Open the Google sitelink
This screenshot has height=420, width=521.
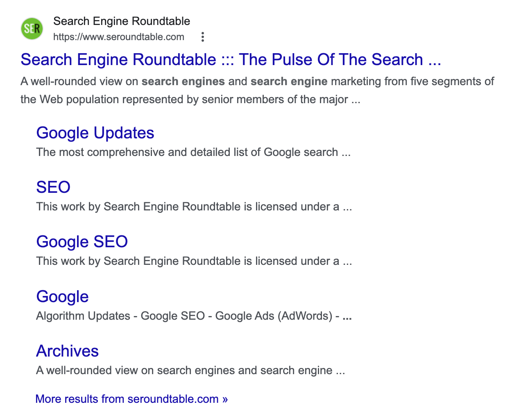coord(62,297)
